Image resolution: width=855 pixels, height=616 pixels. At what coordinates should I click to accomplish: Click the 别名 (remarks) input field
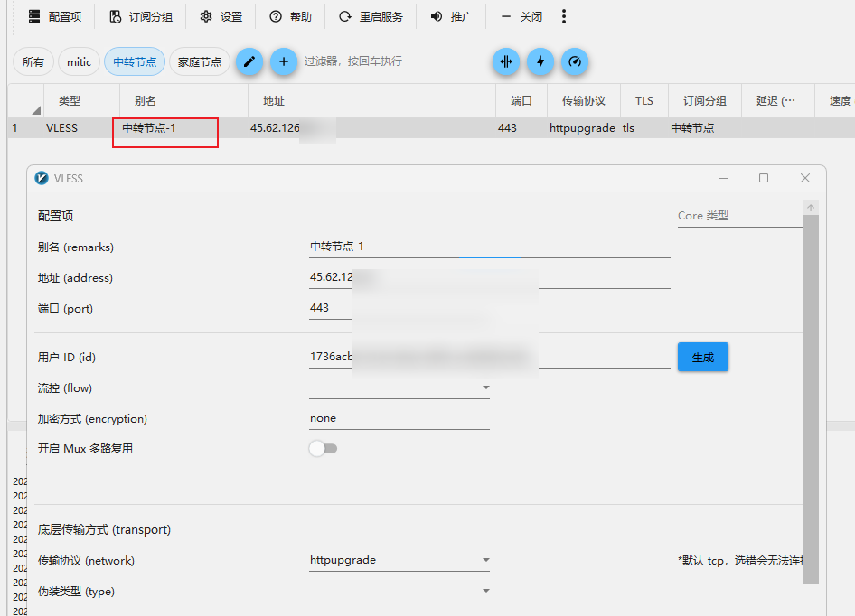point(488,247)
